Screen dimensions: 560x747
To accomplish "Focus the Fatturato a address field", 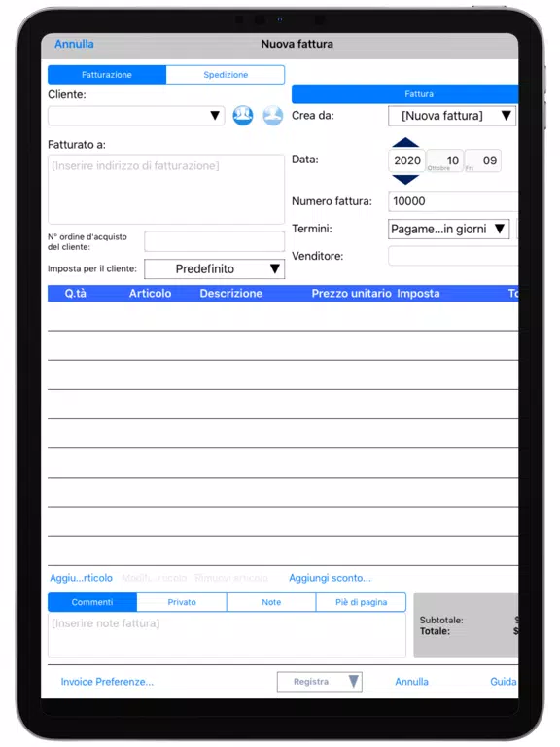I will click(166, 189).
